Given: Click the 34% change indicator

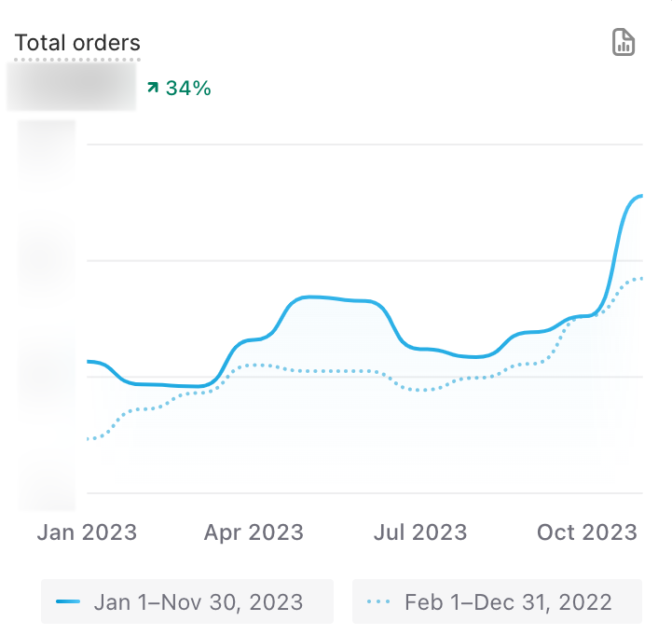Looking at the screenshot, I should (188, 89).
